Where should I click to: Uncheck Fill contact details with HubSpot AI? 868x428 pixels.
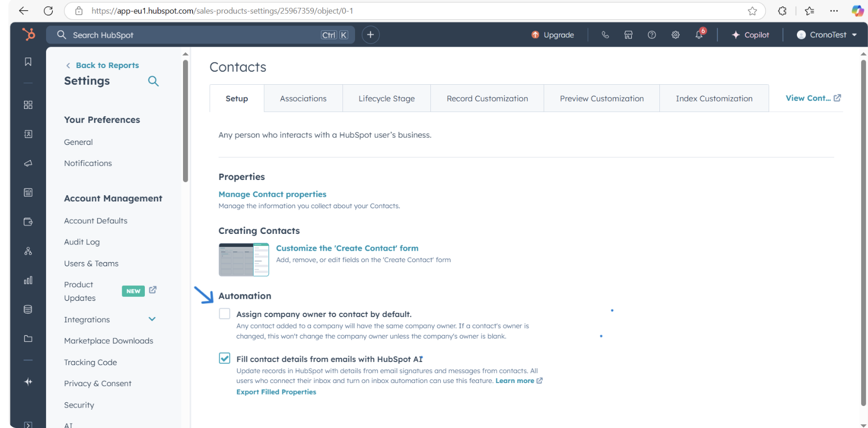(224, 358)
